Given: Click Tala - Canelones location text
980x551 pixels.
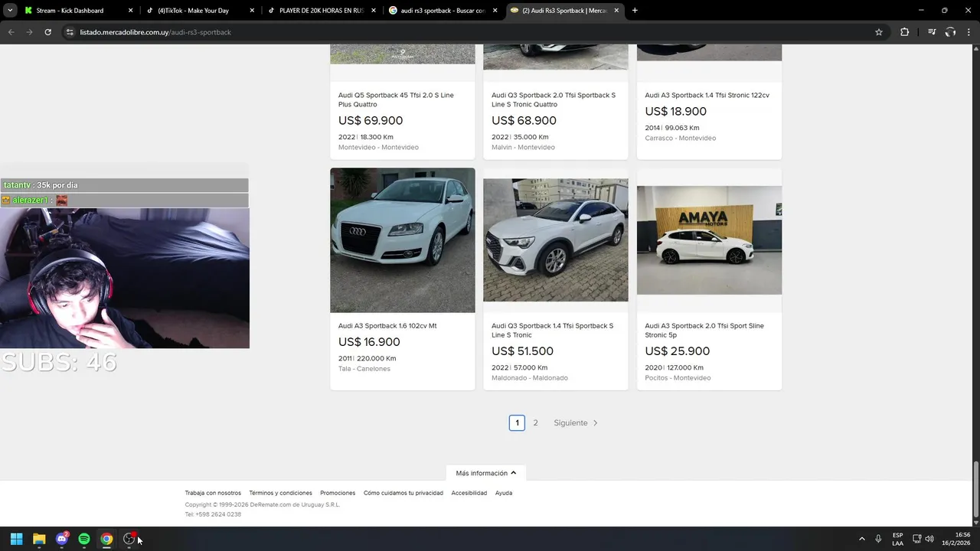Looking at the screenshot, I should click(364, 369).
